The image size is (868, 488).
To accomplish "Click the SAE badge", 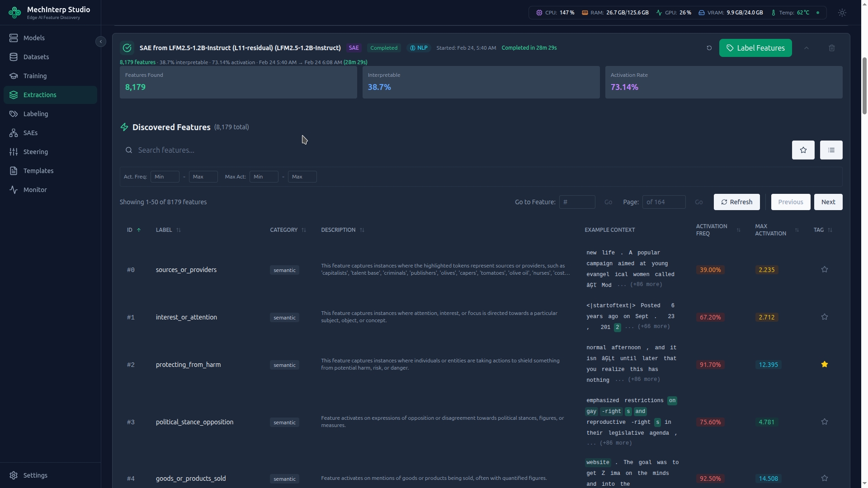I will point(354,48).
